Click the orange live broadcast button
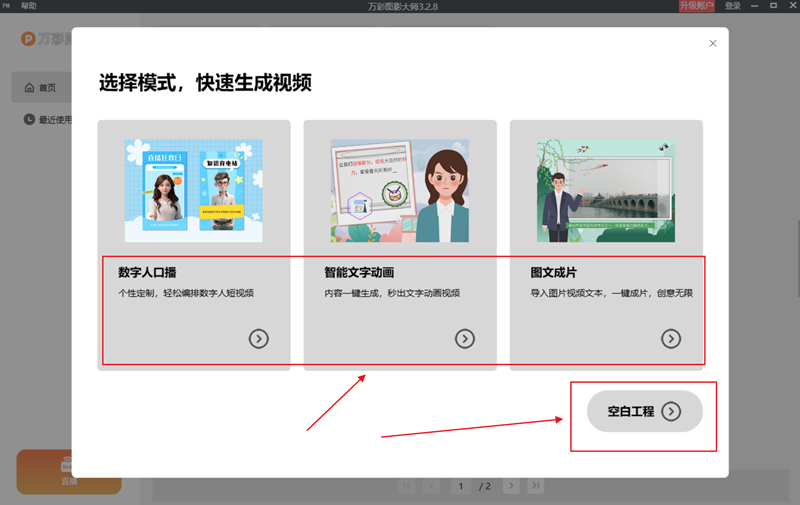 [69, 472]
